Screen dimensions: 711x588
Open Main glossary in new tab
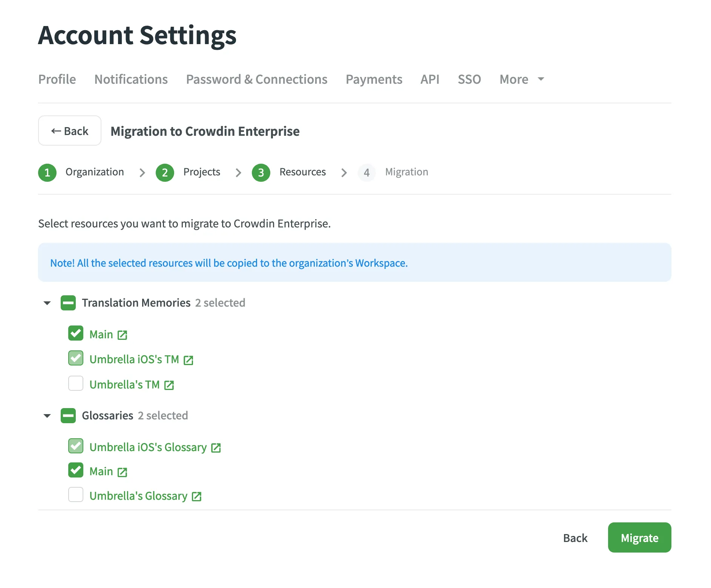point(121,471)
